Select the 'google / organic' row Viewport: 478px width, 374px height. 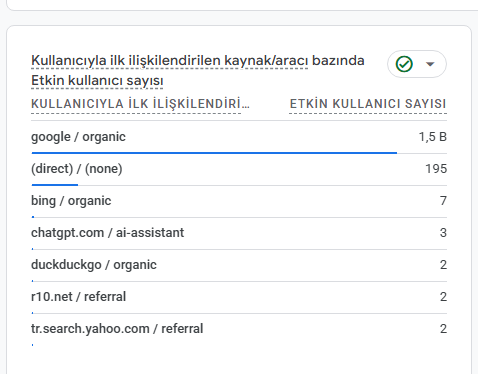[x=239, y=137]
